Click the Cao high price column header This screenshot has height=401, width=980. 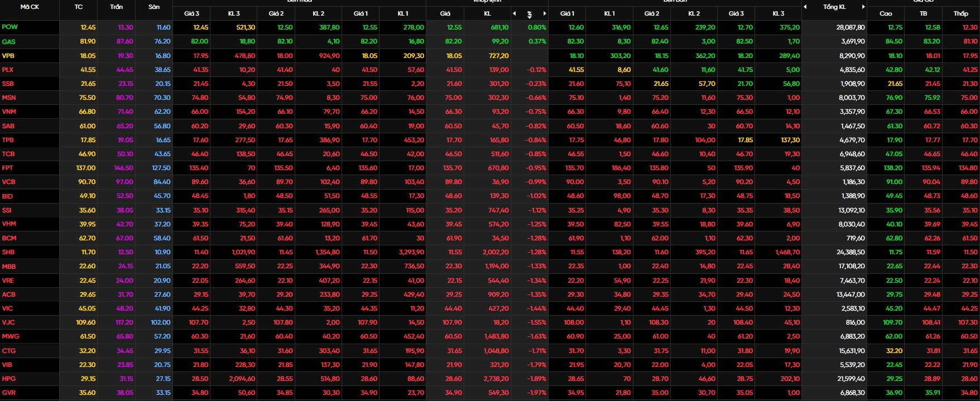pyautogui.click(x=886, y=13)
